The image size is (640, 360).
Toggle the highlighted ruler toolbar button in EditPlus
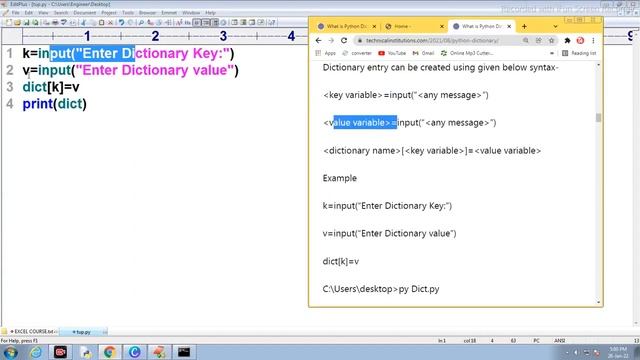click(197, 22)
